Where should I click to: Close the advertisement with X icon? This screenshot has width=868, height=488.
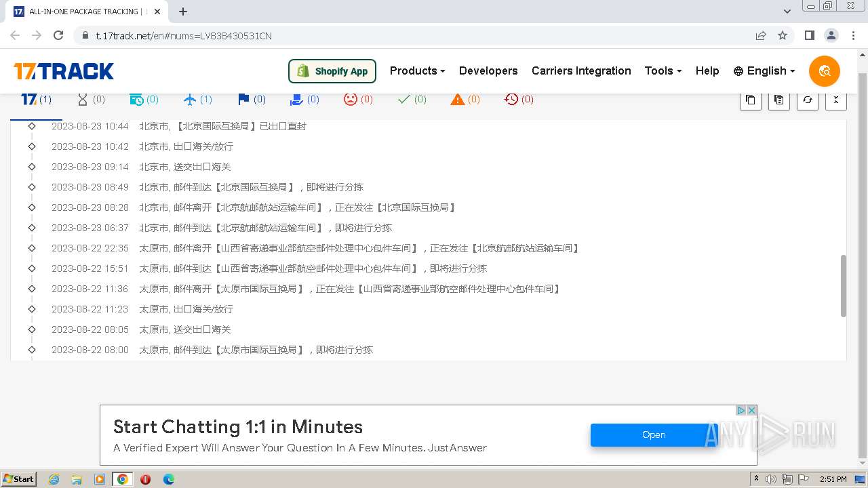point(751,410)
